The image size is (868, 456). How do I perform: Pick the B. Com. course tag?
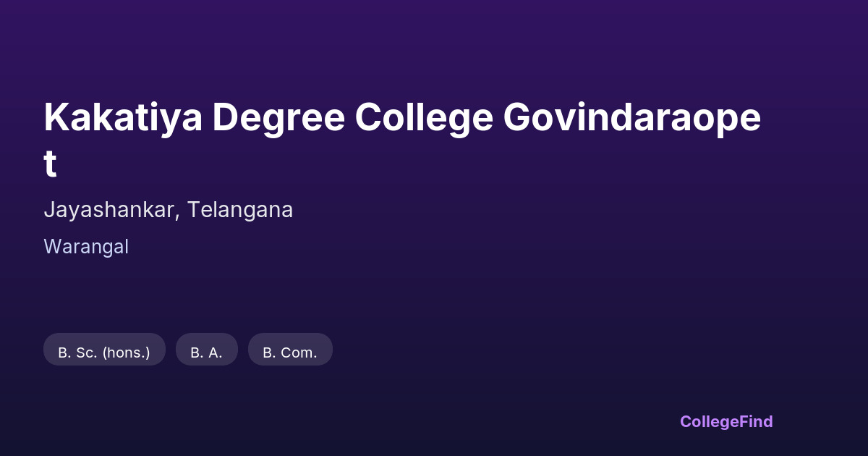pos(290,352)
